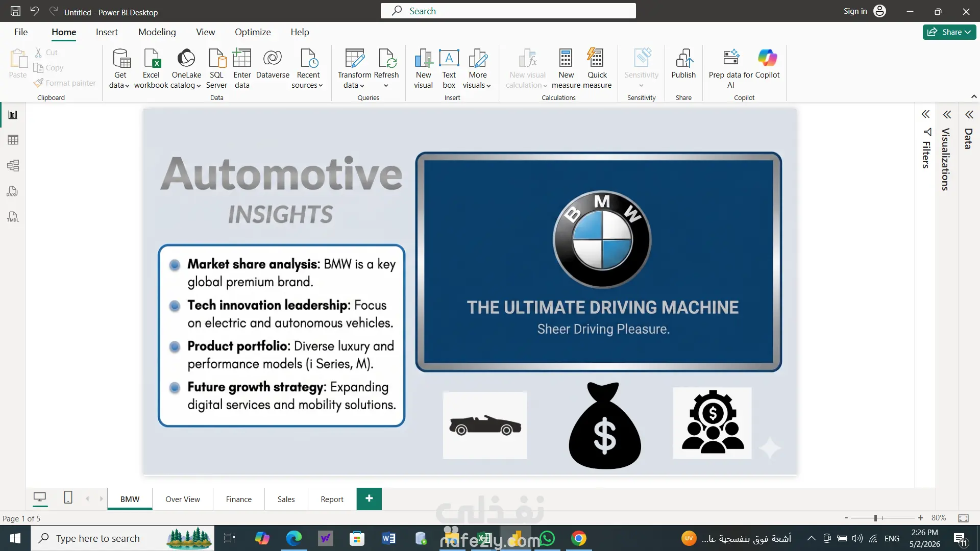Go to the Over View page tab
The height and width of the screenshot is (551, 980).
(183, 499)
